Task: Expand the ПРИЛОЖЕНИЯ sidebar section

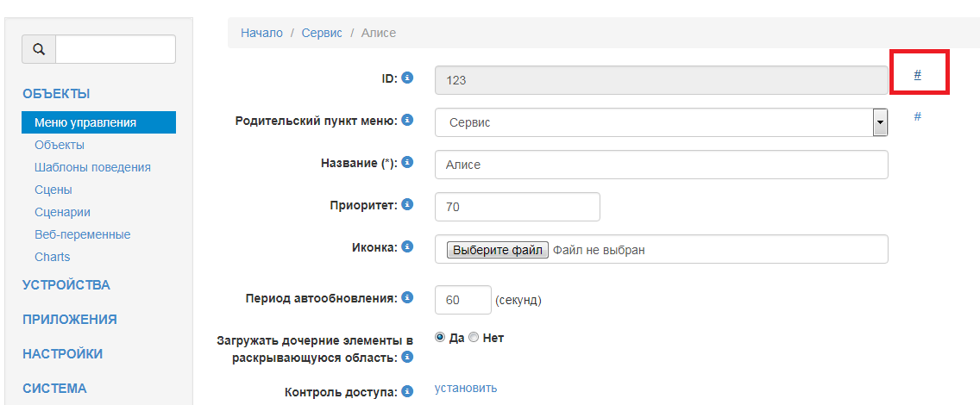Action: (x=70, y=319)
